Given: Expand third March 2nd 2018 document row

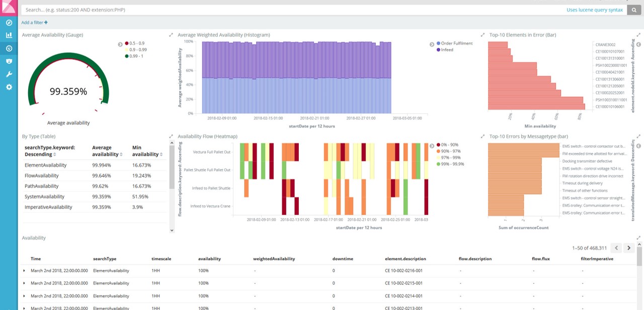Looking at the screenshot, I should pos(24,296).
